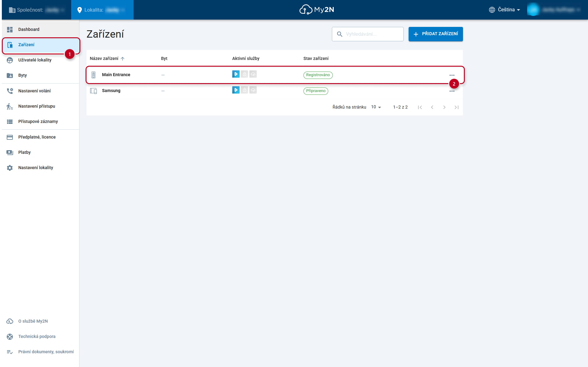Click the Připraveno status badge
Image resolution: width=588 pixels, height=367 pixels.
click(316, 91)
